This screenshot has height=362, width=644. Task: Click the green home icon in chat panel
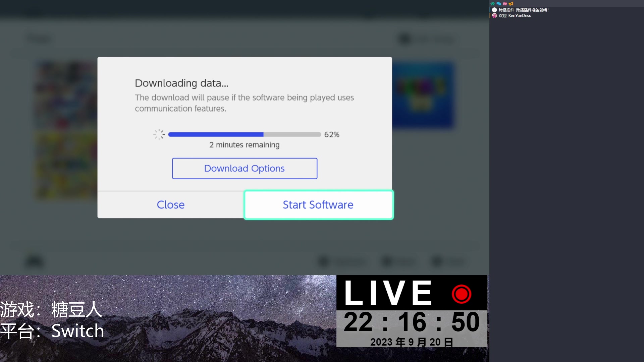click(x=492, y=4)
